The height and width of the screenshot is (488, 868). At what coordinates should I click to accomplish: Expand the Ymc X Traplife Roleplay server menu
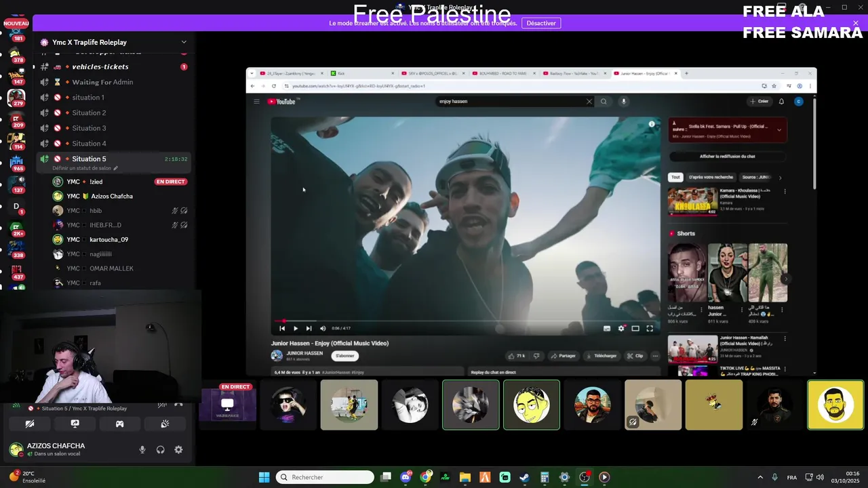[183, 42]
